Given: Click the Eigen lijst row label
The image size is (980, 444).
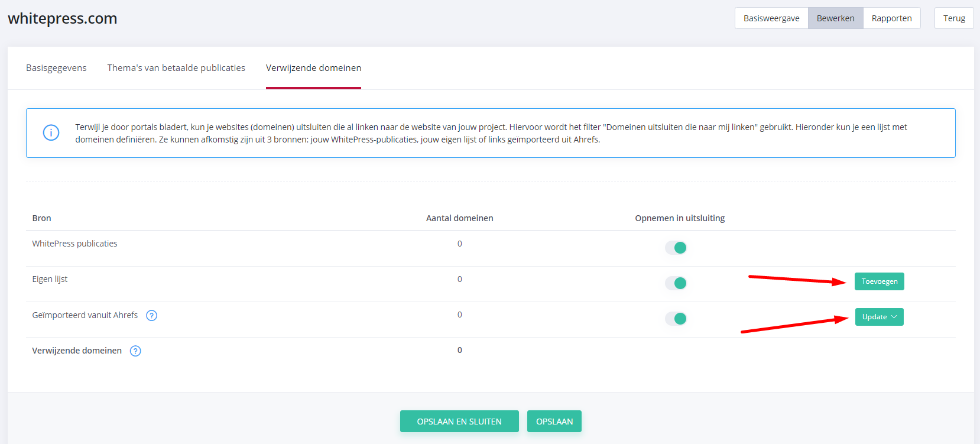Looking at the screenshot, I should pyautogui.click(x=50, y=279).
